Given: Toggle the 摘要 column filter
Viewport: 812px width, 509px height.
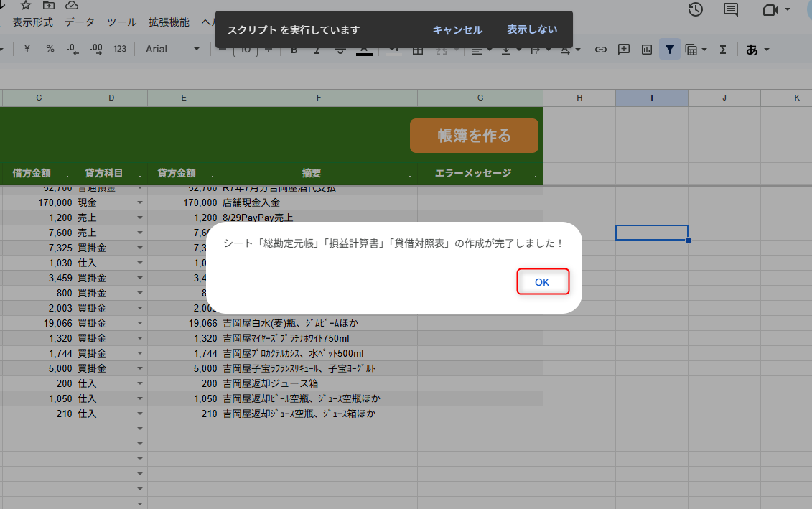Looking at the screenshot, I should pos(409,174).
